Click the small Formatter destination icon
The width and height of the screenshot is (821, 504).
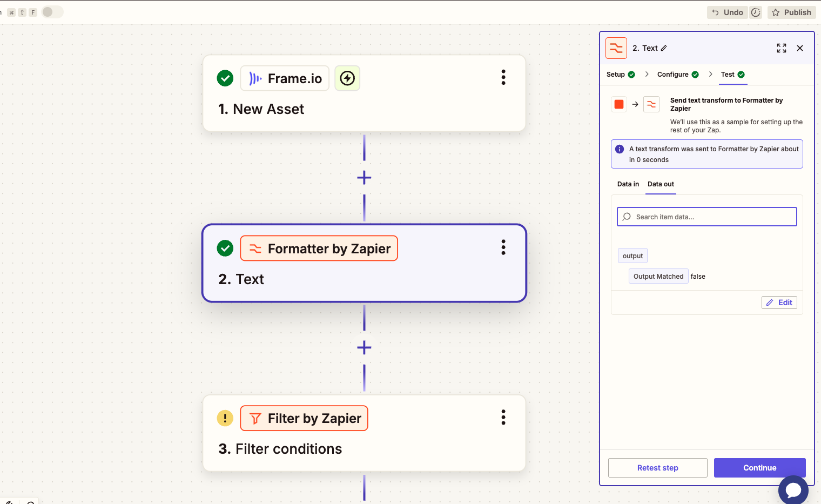point(651,104)
